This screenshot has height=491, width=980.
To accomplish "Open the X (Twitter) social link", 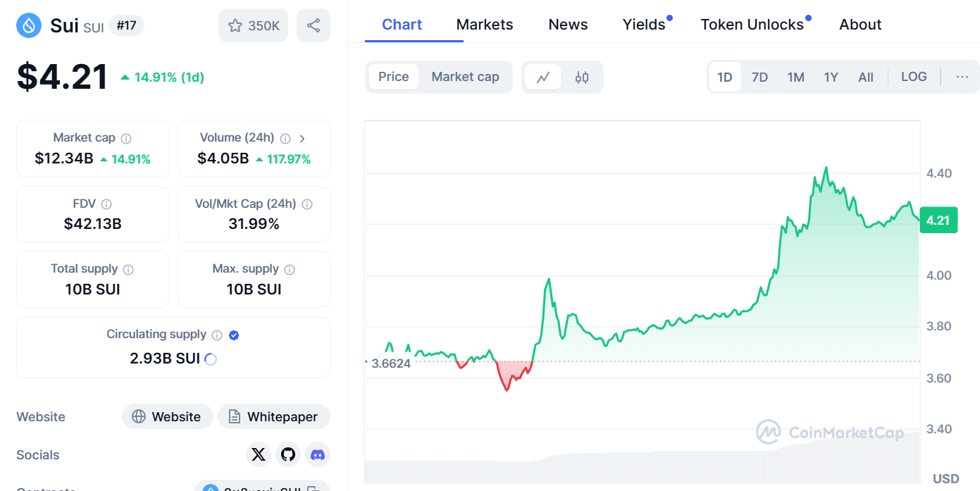I will tap(259, 454).
